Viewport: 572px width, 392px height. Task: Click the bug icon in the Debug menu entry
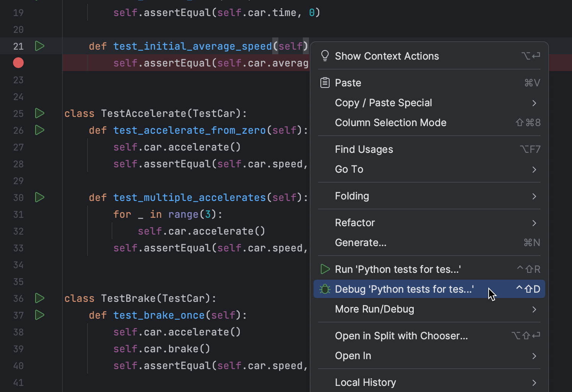pyautogui.click(x=325, y=289)
